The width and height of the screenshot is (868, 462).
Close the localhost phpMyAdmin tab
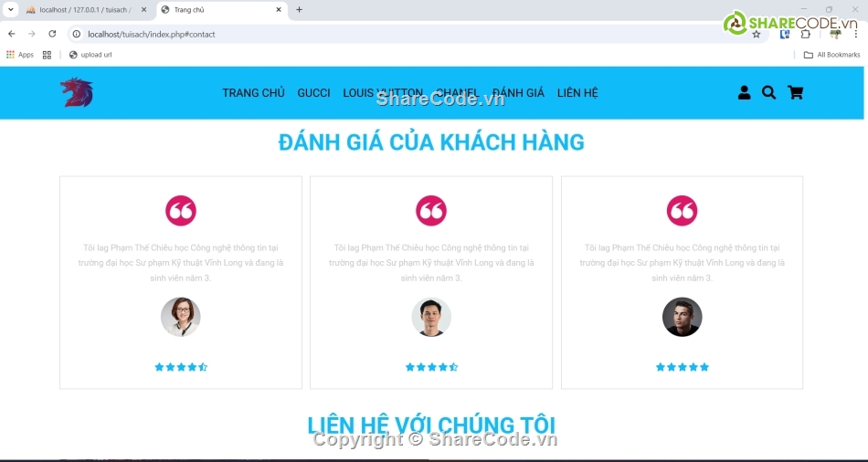point(144,9)
